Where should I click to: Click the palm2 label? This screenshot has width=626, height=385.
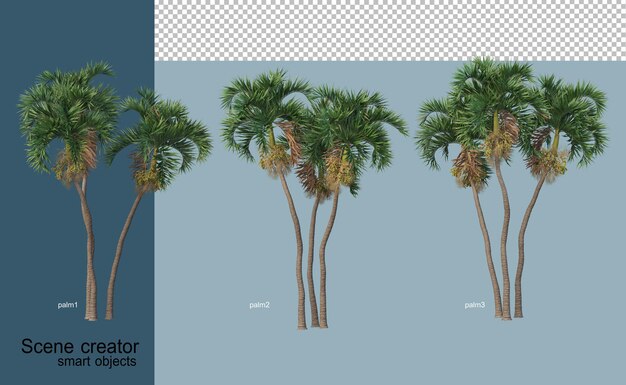click(260, 305)
